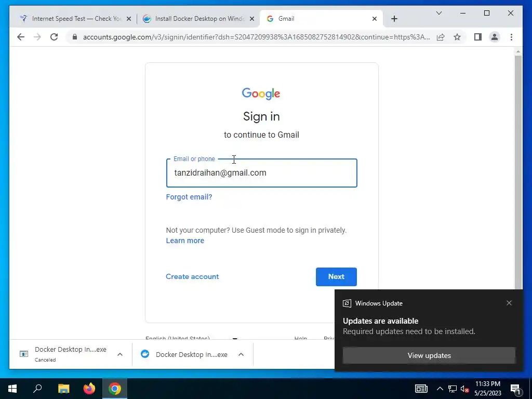Close the Internet Speed Test tab
The height and width of the screenshot is (399, 532).
point(129,19)
